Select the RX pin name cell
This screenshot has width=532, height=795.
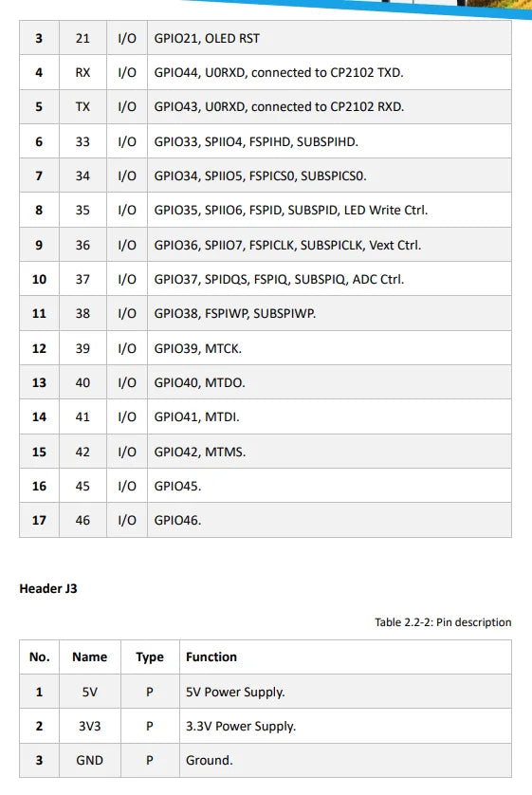click(83, 72)
